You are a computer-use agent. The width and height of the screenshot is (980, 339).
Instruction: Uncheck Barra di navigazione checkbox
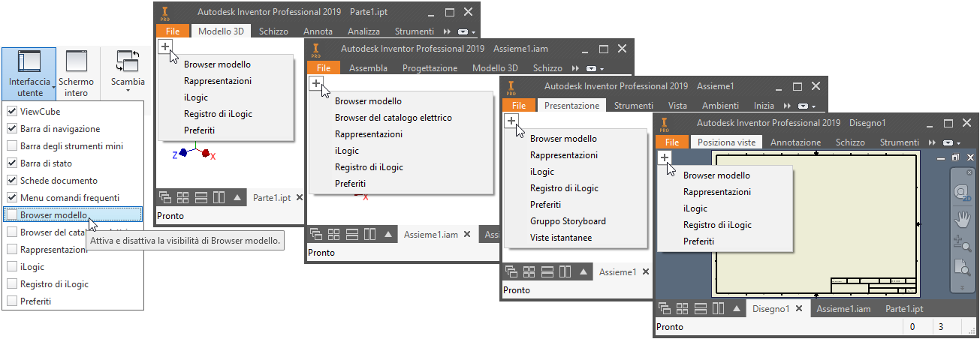(x=11, y=129)
